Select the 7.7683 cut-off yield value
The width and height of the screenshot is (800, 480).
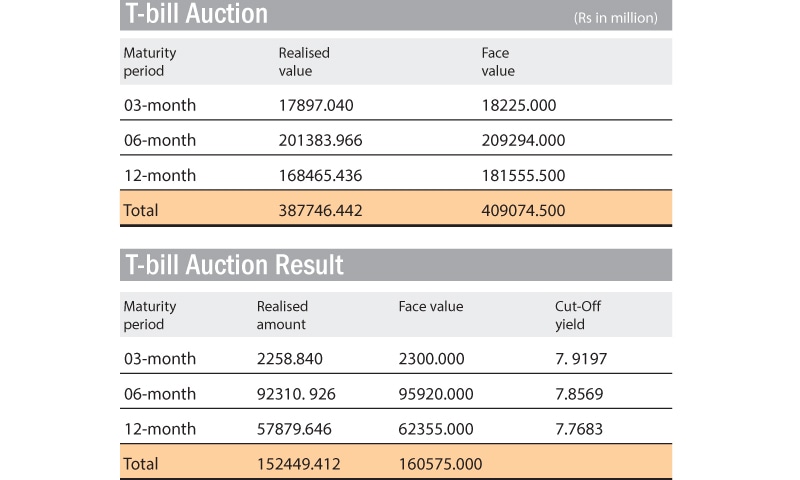[x=579, y=429]
